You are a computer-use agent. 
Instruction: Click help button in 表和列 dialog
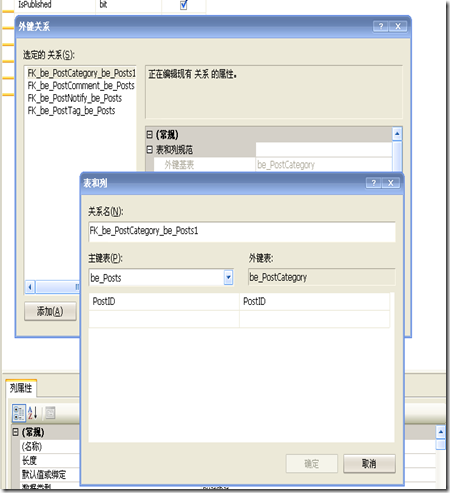tap(374, 183)
